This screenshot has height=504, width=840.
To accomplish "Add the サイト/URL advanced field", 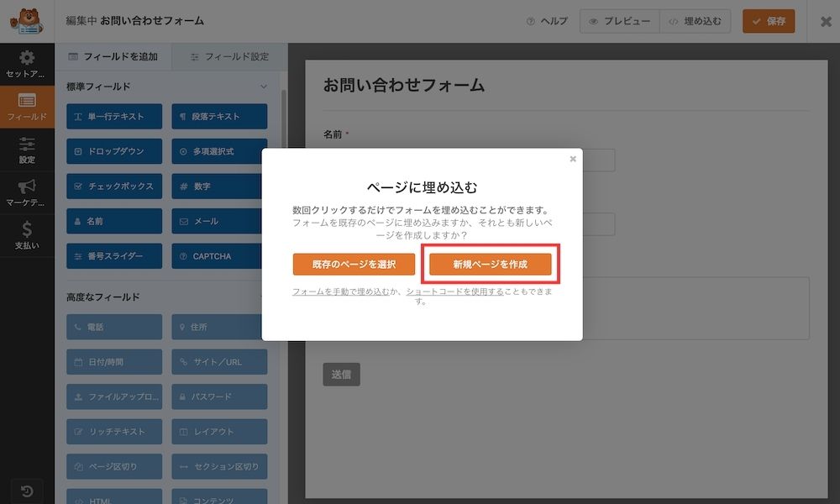I will tap(219, 362).
